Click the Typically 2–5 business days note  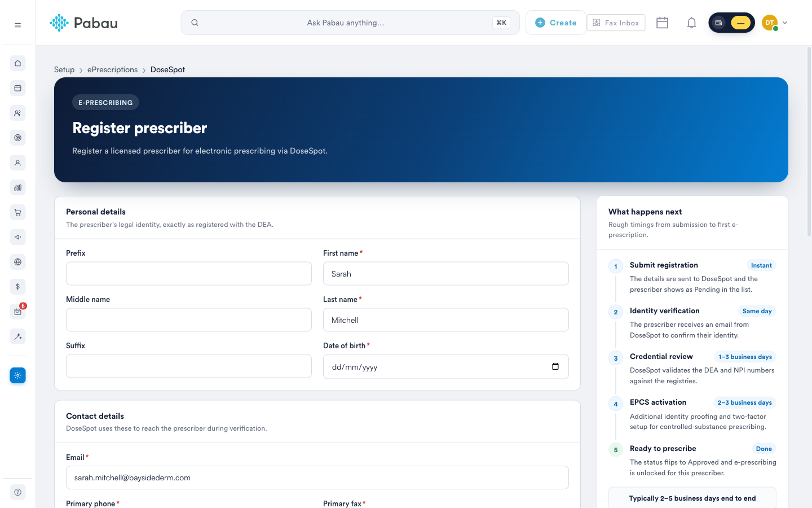(x=692, y=498)
